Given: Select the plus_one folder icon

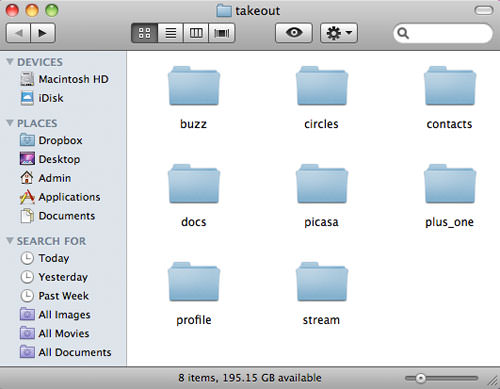Looking at the screenshot, I should [450, 184].
